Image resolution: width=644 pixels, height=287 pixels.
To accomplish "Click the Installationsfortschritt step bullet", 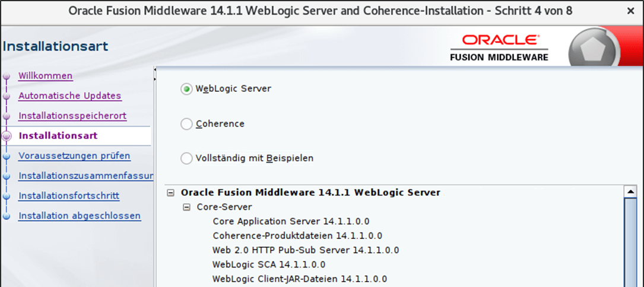I will coord(6,197).
